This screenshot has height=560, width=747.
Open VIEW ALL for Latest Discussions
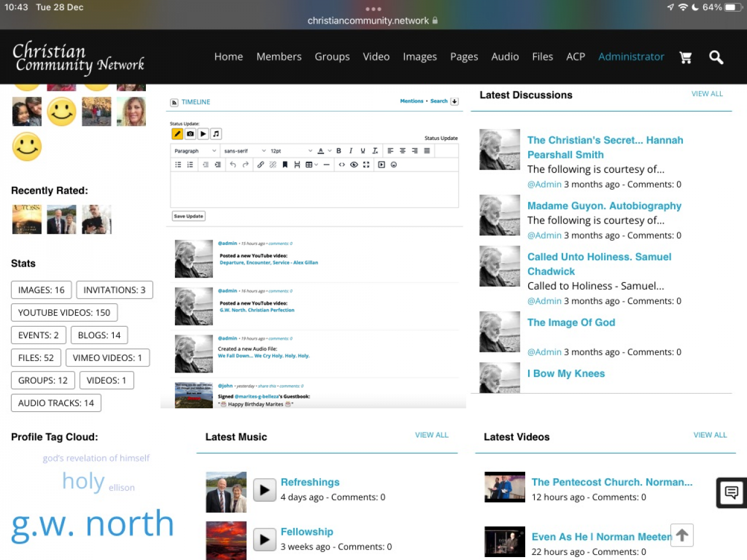pyautogui.click(x=707, y=94)
